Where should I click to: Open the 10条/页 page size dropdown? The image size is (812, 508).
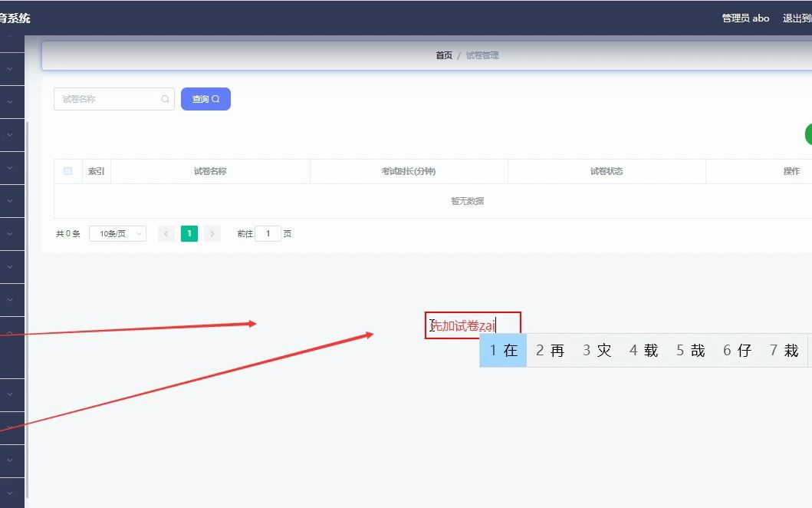(117, 233)
